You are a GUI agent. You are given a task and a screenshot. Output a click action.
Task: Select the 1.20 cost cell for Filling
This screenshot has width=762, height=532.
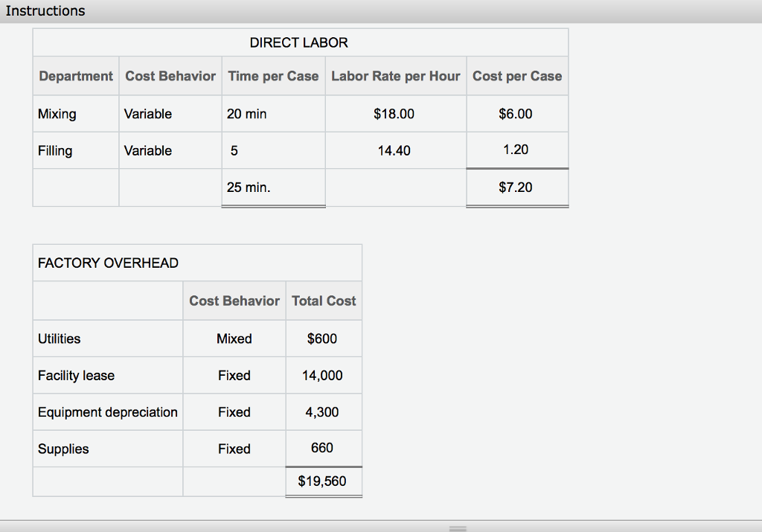click(x=516, y=150)
